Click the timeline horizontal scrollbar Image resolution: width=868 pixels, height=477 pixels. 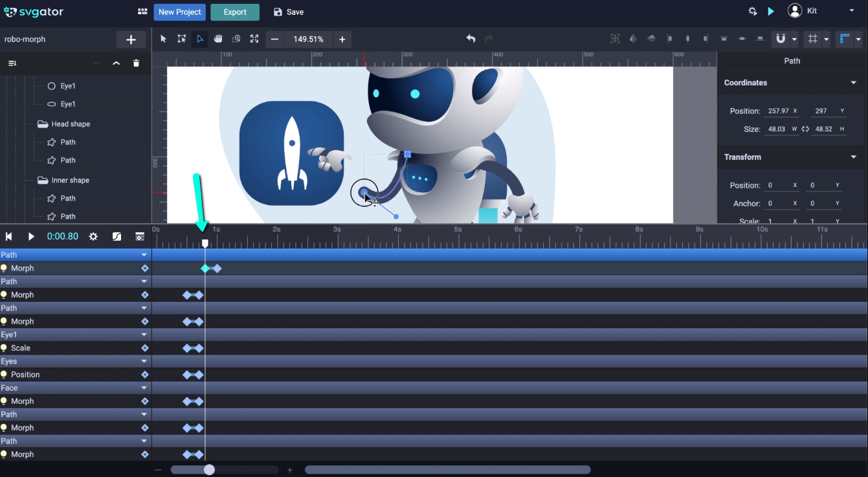(447, 470)
